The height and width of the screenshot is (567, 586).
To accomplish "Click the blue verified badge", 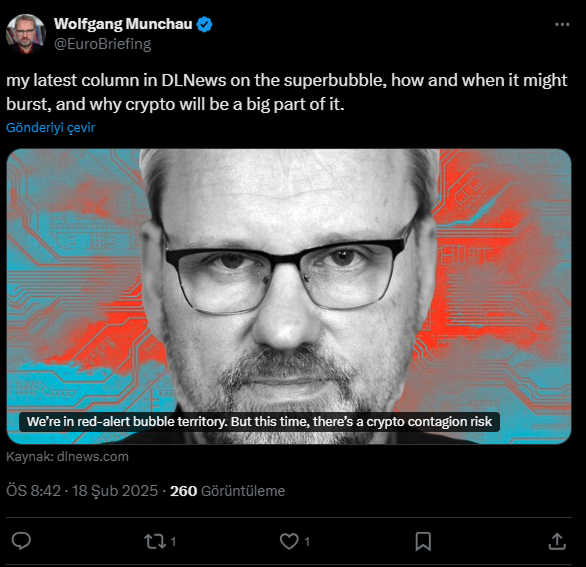I will pyautogui.click(x=204, y=24).
